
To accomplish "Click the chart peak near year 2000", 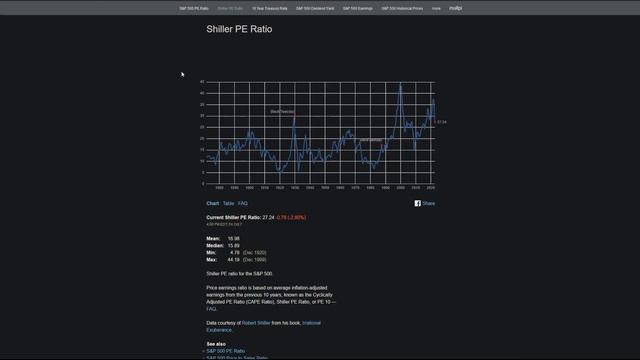I will [x=400, y=84].
